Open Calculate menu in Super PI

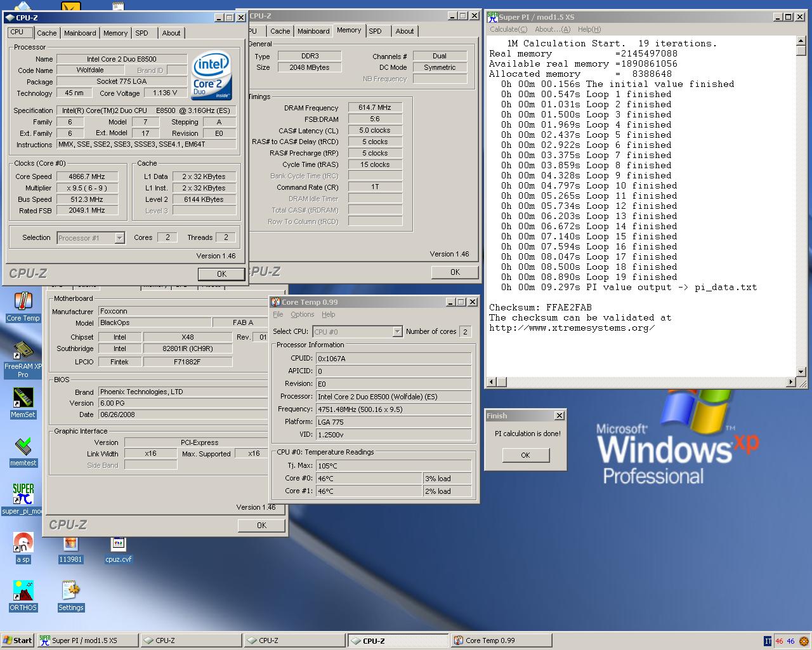click(x=508, y=29)
